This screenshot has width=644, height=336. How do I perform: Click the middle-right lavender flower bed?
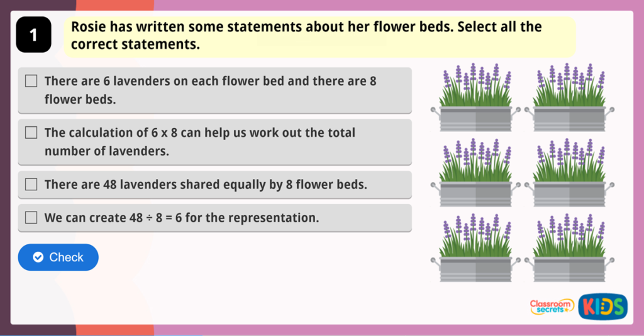point(569,172)
